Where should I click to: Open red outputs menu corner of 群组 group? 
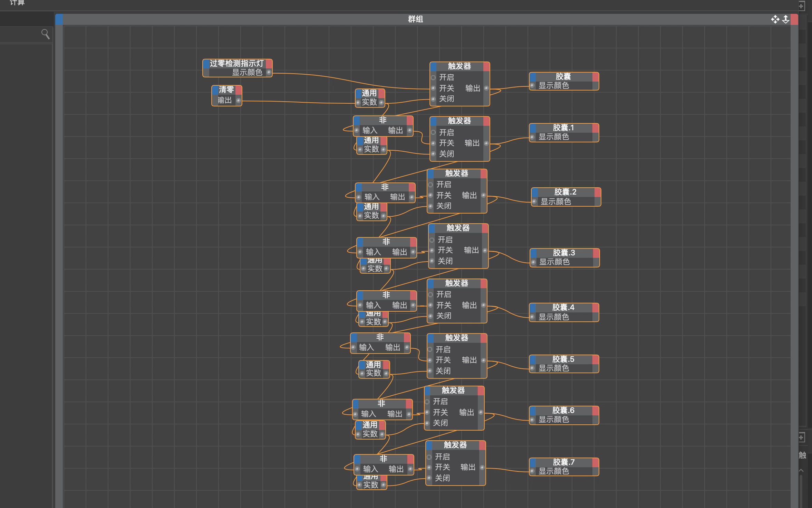click(794, 19)
